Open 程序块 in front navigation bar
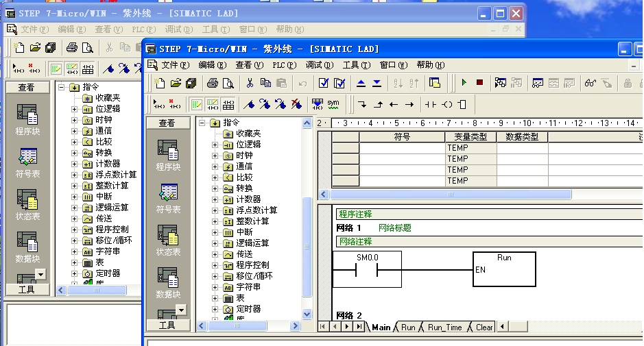This screenshot has height=346, width=644. 168,155
